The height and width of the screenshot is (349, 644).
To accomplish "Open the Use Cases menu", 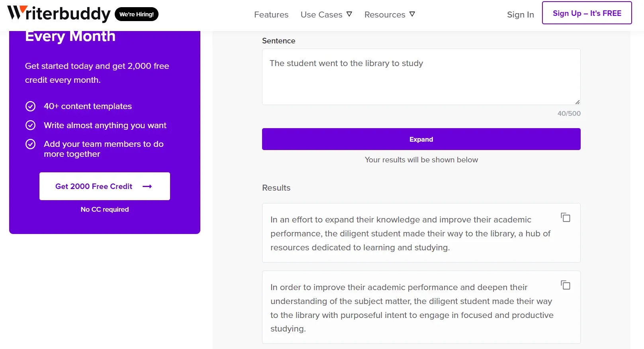I will tap(321, 15).
